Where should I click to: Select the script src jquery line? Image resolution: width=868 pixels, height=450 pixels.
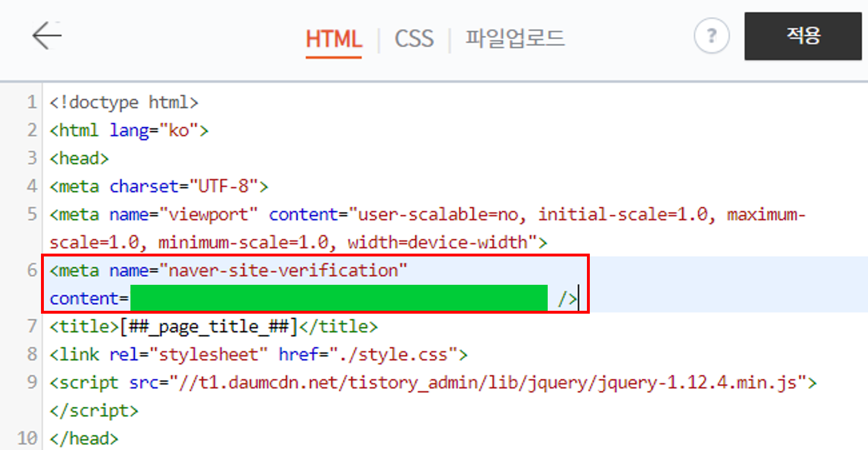click(433, 382)
